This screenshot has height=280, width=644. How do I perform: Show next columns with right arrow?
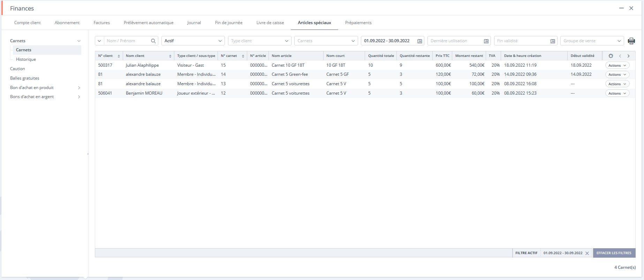click(629, 56)
